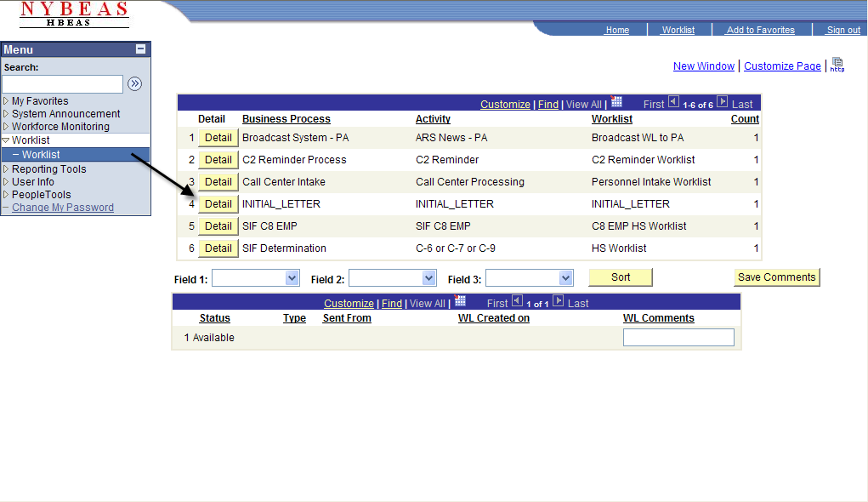This screenshot has width=868, height=502.
Task: Expand the PeopleTools folder
Action: (x=6, y=195)
